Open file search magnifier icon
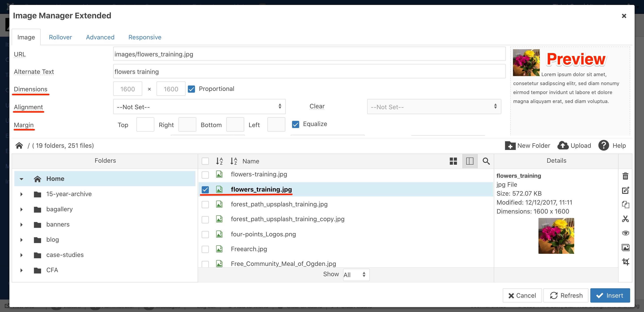Image resolution: width=644 pixels, height=312 pixels. [486, 161]
